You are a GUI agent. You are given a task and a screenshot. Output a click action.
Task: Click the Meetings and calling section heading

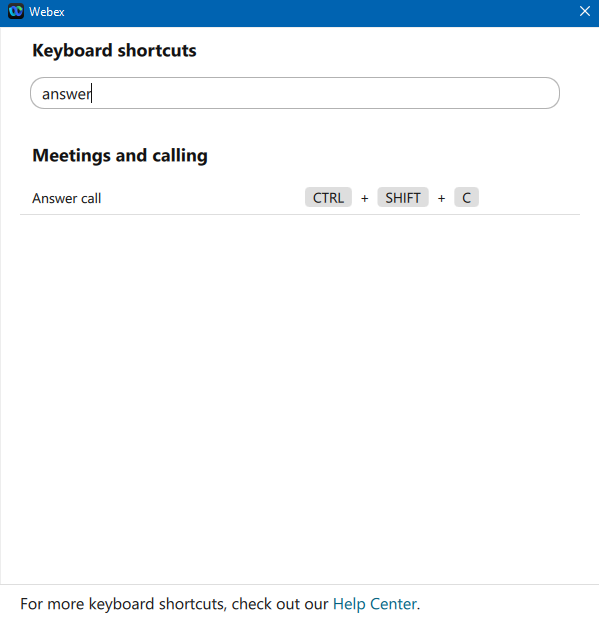(x=120, y=156)
